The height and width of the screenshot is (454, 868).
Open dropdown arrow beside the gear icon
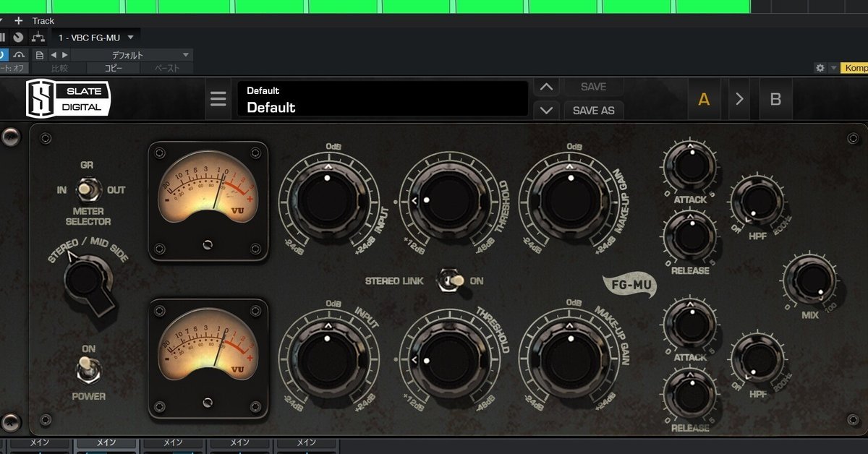click(833, 68)
